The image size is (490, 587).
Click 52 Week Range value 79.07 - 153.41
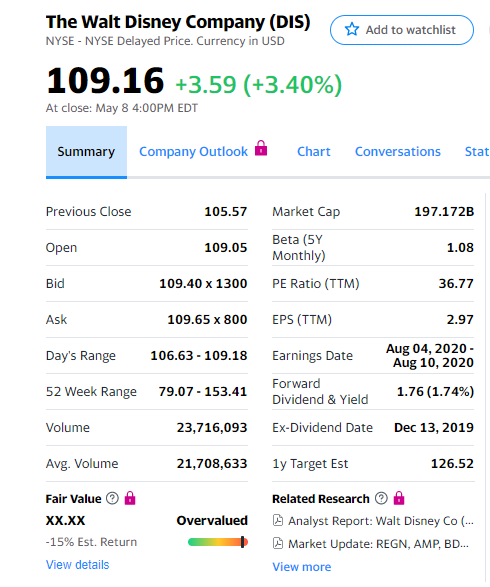click(203, 392)
